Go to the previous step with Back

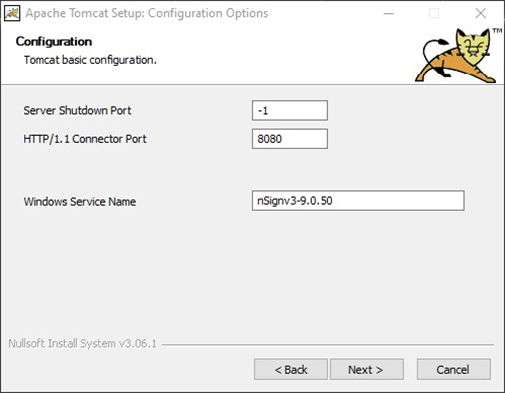click(291, 369)
